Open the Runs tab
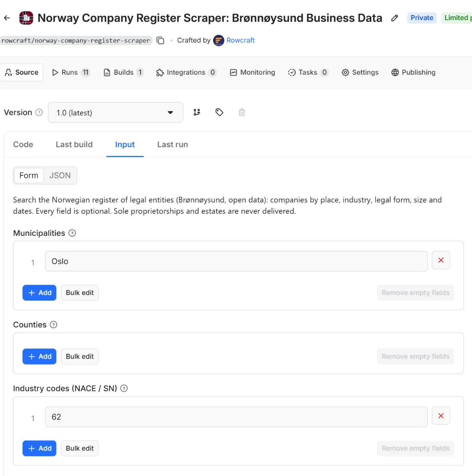 71,72
